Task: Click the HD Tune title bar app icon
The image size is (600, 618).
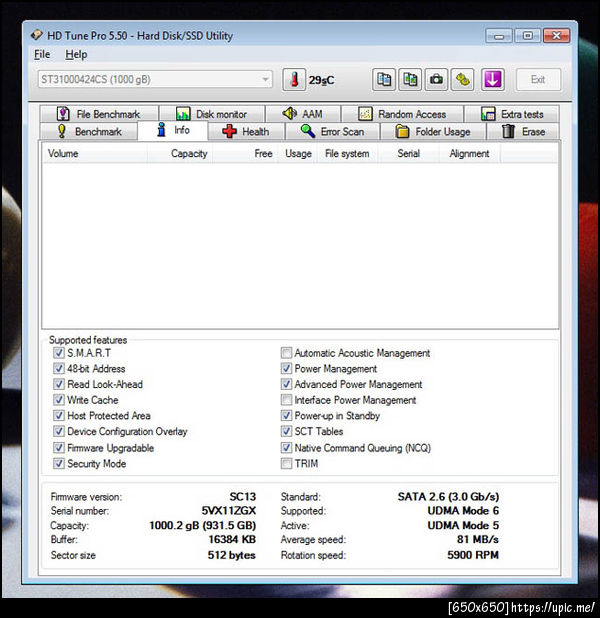Action: [37, 35]
